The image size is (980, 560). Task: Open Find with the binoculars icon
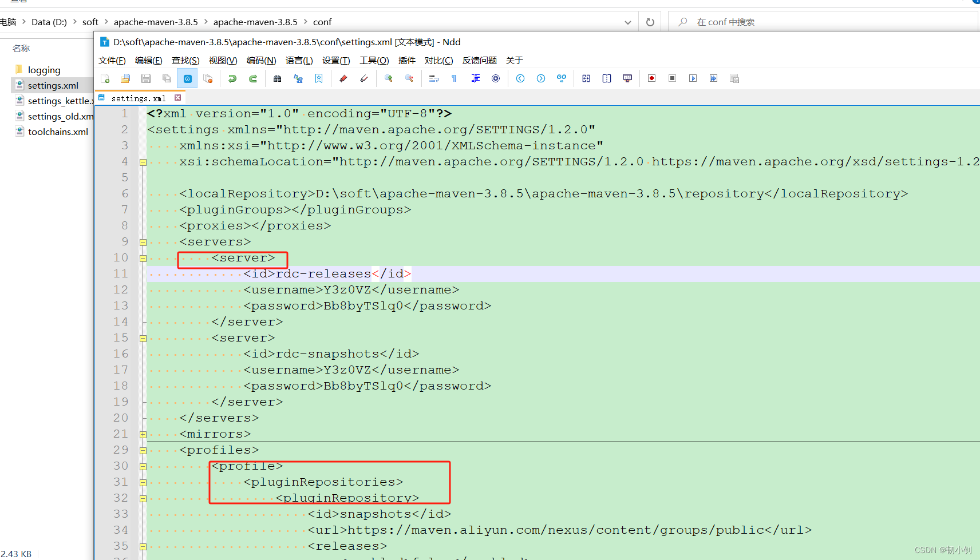coord(278,78)
